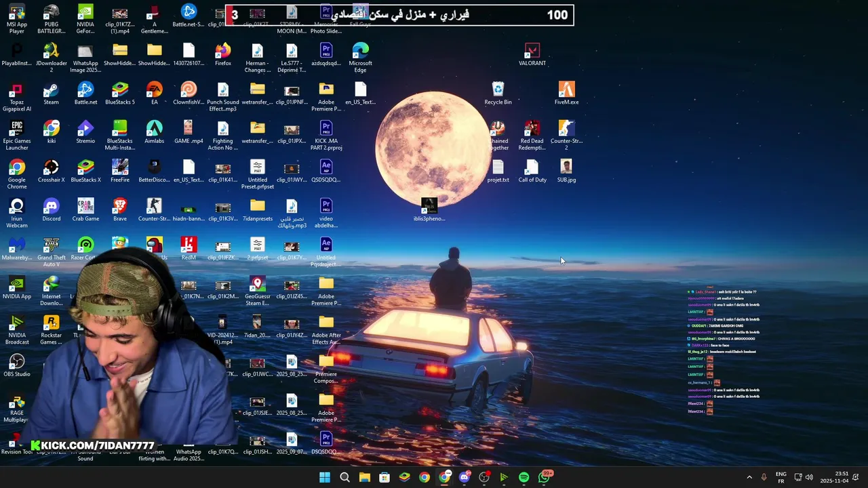Launch the Discord desktop shortcut
The height and width of the screenshot is (488, 868).
click(52, 209)
